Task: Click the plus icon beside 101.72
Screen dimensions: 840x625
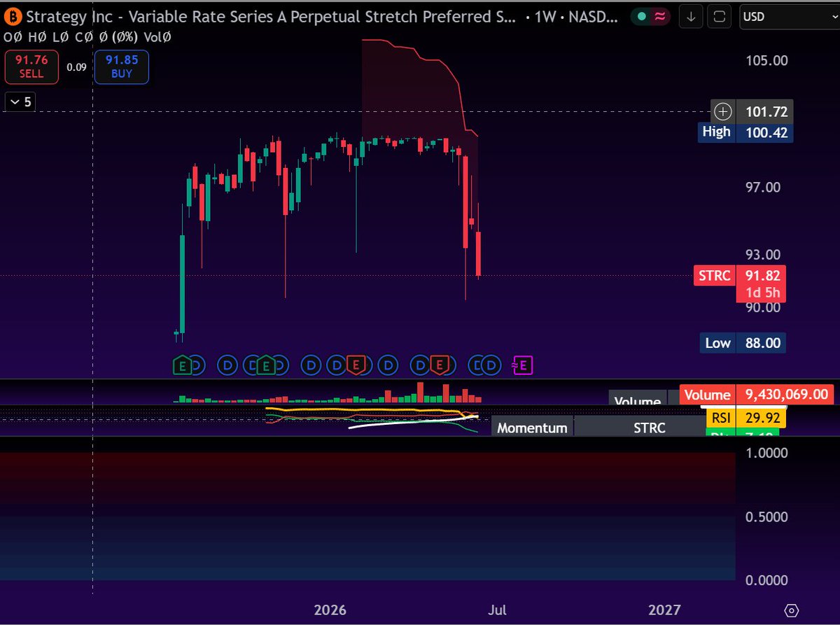Action: pyautogui.click(x=723, y=111)
